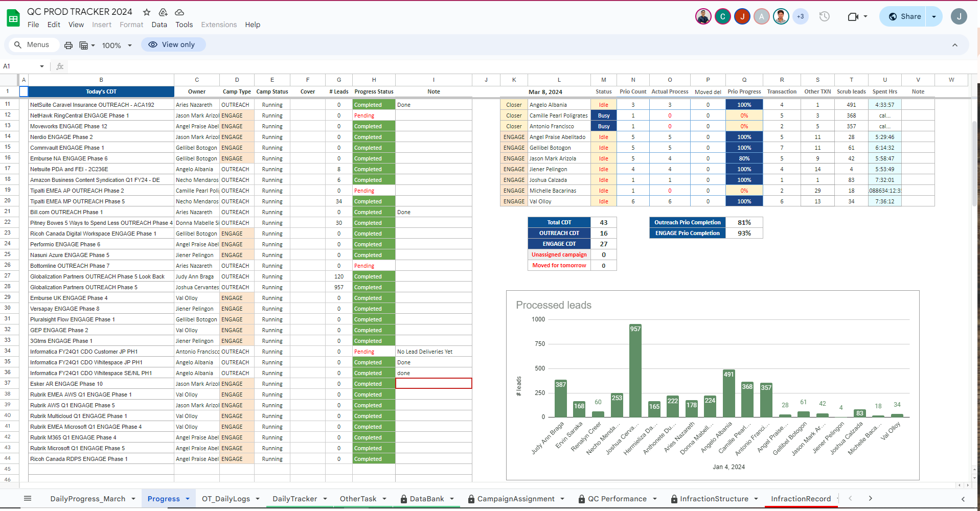Screen dimensions: 980x511
Task: Open the OT_DailyLogs tab menu arrow
Action: (258, 499)
